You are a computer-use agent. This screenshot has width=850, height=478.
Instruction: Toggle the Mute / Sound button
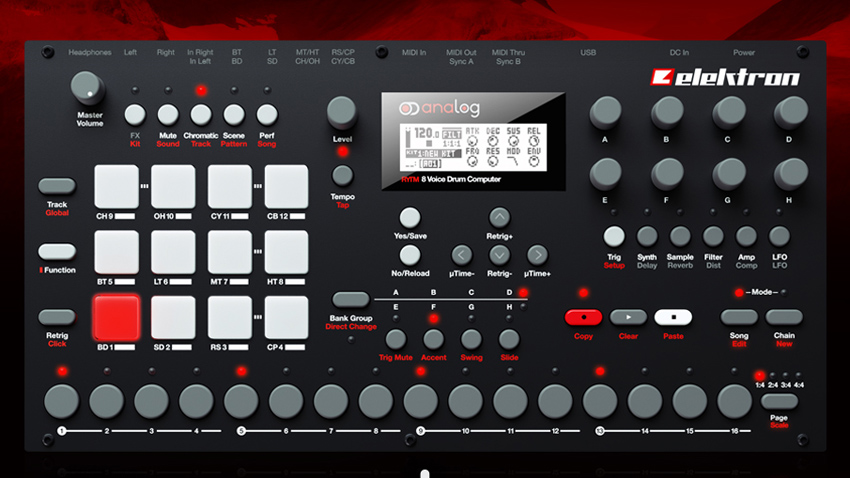pos(168,115)
